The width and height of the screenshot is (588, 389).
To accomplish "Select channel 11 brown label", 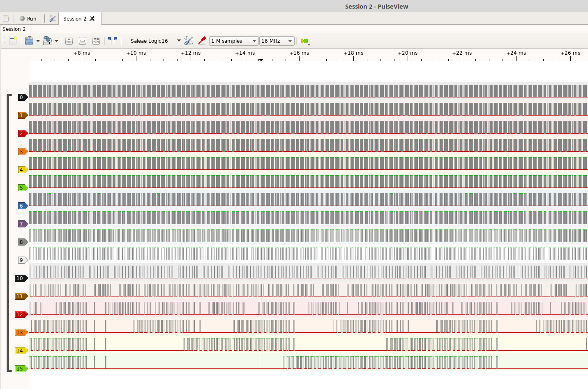I will pos(21,296).
